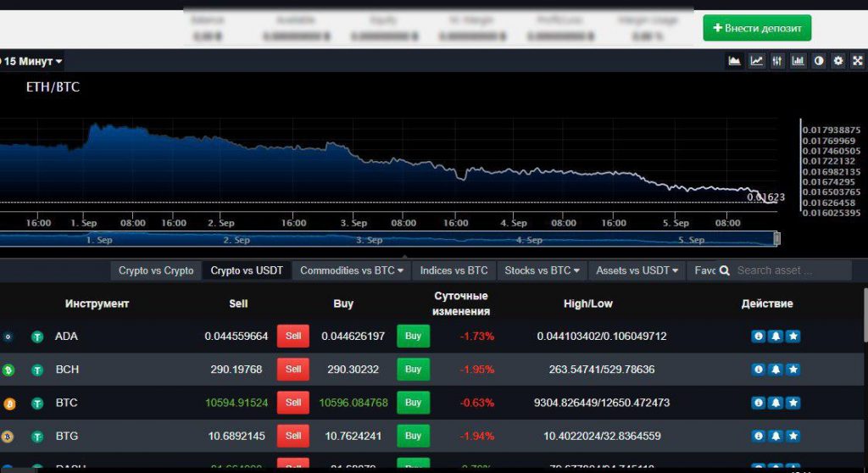Click the ADA coin logo icon

8,337
